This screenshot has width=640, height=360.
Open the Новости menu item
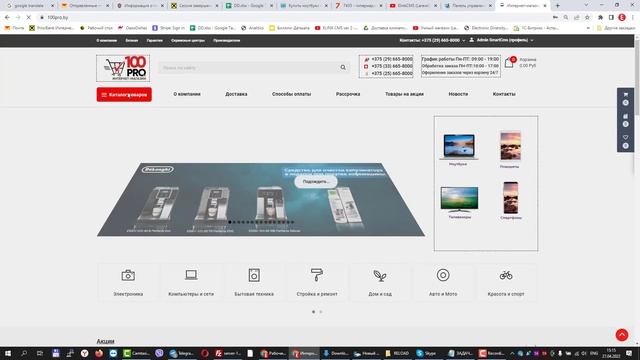pos(458,94)
